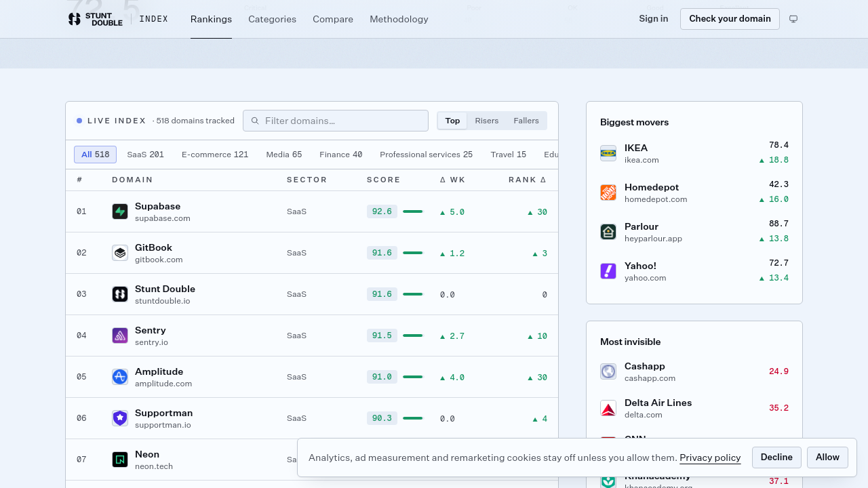The width and height of the screenshot is (868, 488).
Task: Click the Supportman shield icon
Action: 120,418
